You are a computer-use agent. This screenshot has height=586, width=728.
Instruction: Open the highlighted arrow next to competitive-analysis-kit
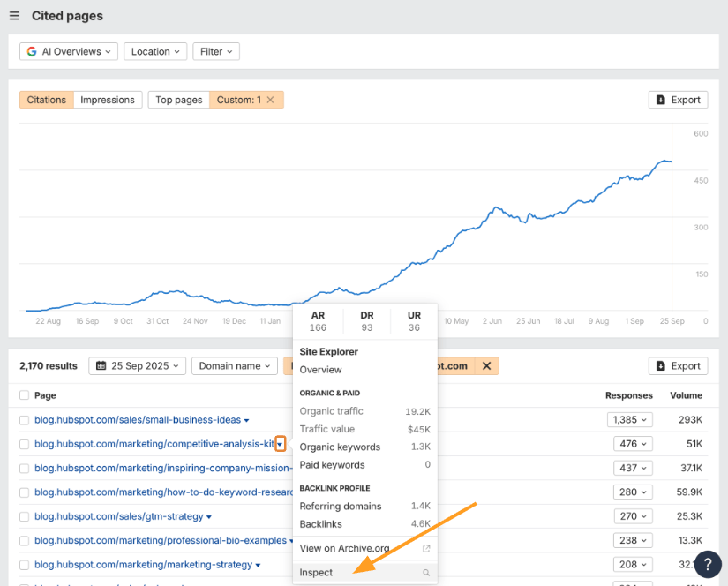pyautogui.click(x=280, y=444)
